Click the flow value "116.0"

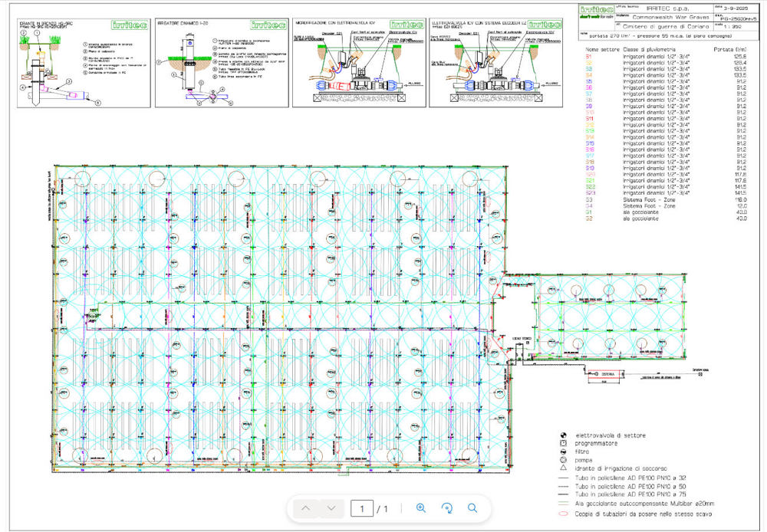point(741,199)
